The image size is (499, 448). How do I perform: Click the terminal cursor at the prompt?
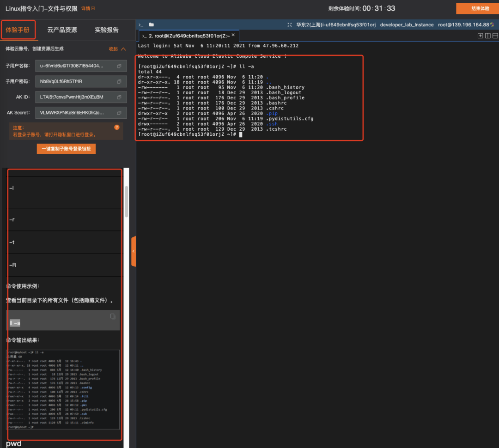(241, 134)
